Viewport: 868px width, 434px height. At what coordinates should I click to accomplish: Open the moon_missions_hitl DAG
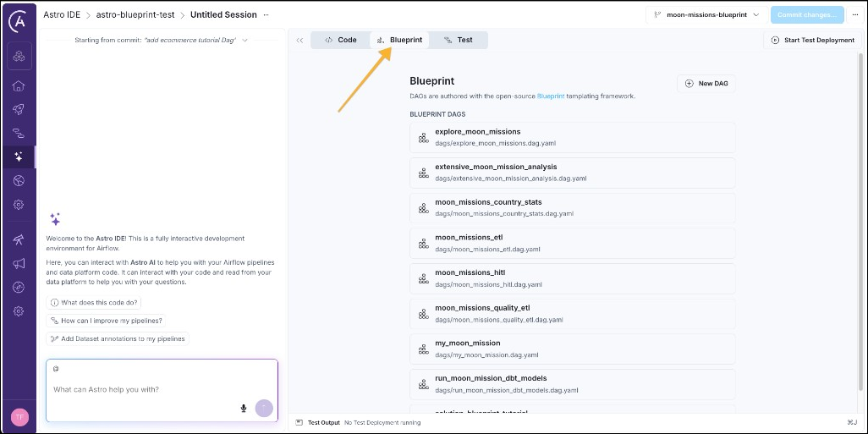[x=573, y=278]
